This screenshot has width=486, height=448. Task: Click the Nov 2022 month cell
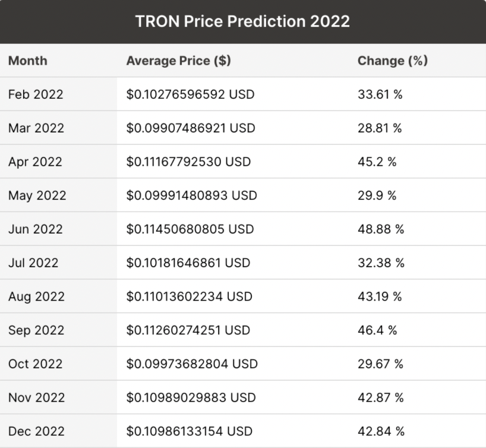(x=37, y=397)
